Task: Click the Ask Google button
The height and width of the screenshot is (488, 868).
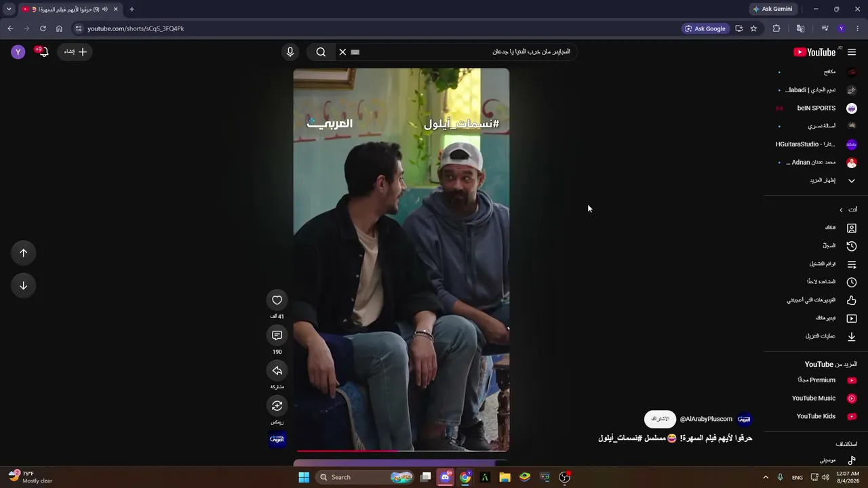Action: click(x=705, y=28)
